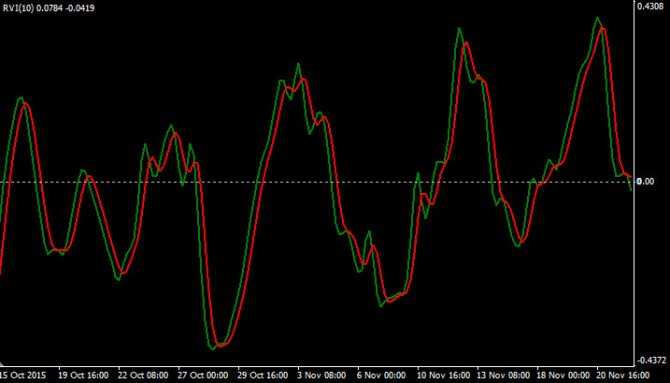Click the 20 Nov 16:00 time label

[x=623, y=375]
